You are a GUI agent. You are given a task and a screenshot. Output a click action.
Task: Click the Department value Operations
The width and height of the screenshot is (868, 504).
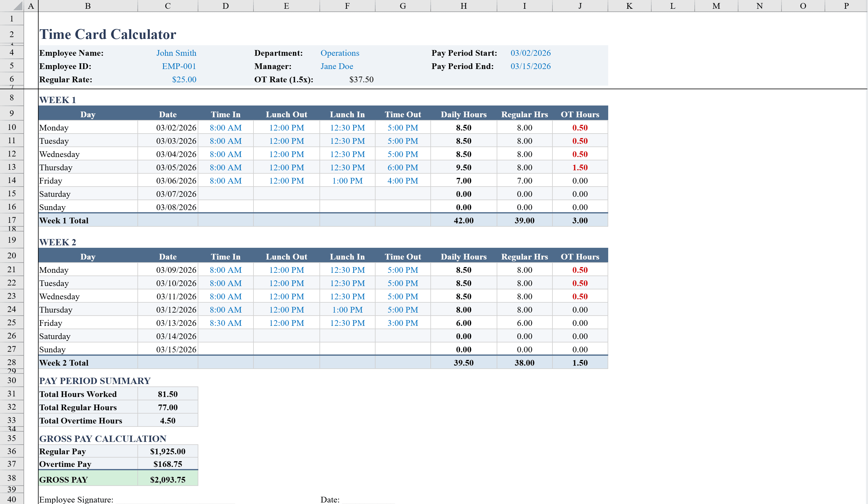[340, 53]
